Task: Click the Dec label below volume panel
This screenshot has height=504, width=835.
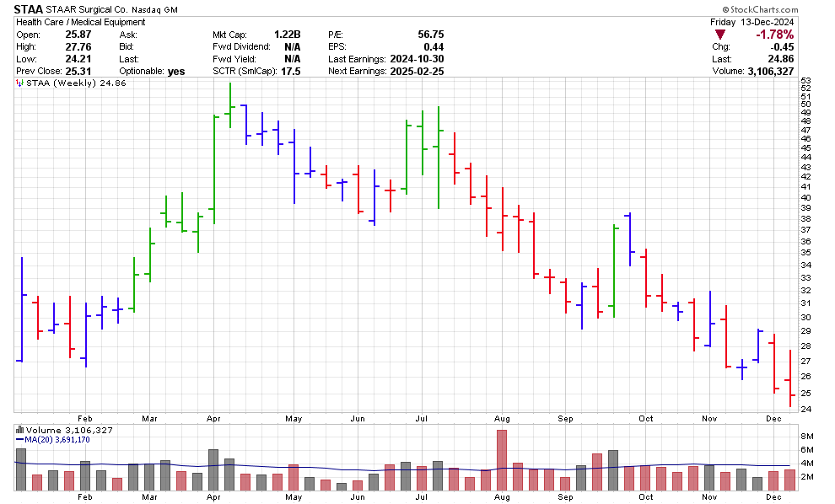Action: click(773, 496)
